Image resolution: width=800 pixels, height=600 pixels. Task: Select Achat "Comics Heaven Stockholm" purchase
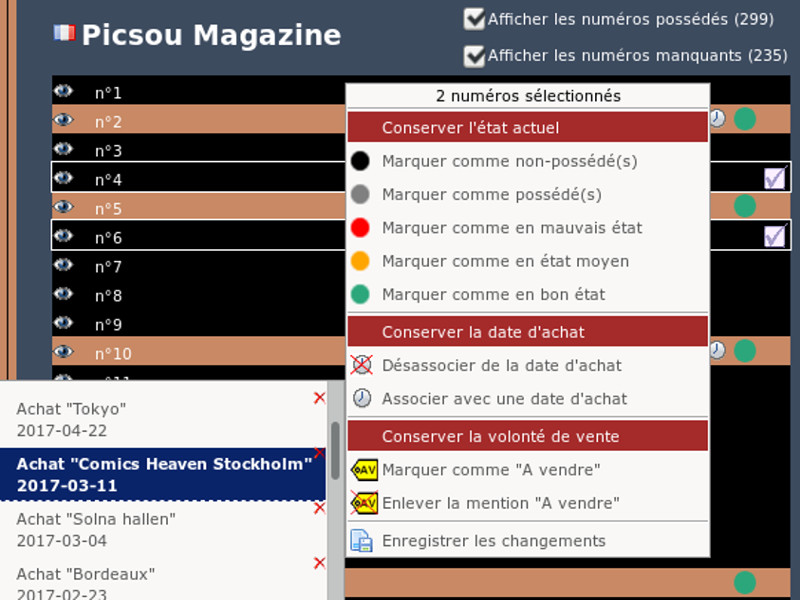(163, 474)
